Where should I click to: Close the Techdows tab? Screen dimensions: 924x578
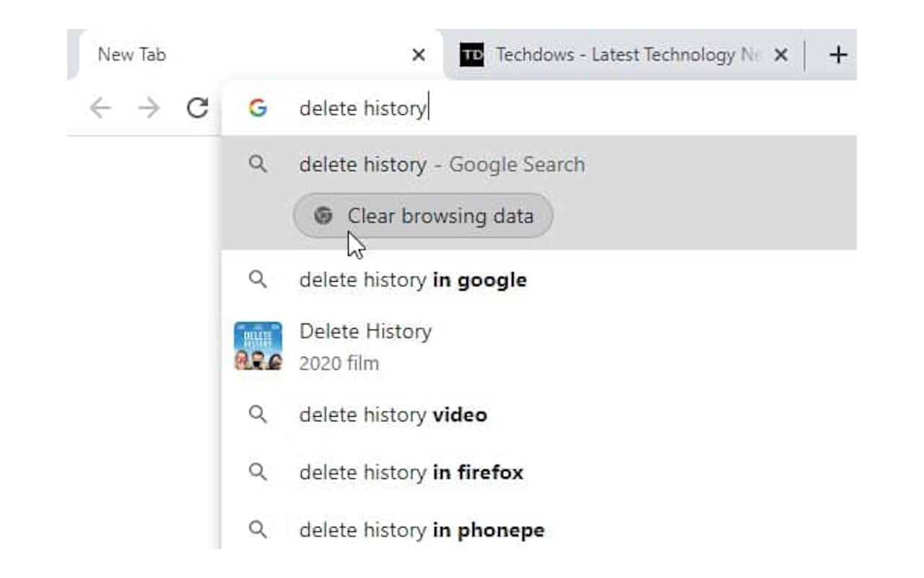pyautogui.click(x=780, y=55)
